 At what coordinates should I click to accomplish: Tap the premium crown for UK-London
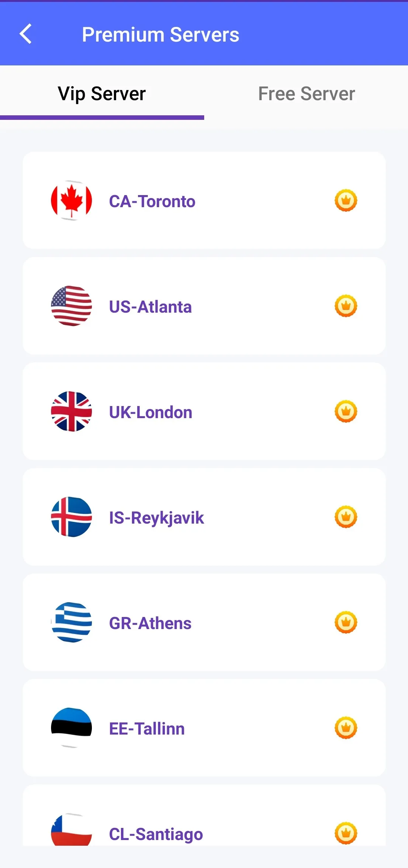click(x=346, y=411)
